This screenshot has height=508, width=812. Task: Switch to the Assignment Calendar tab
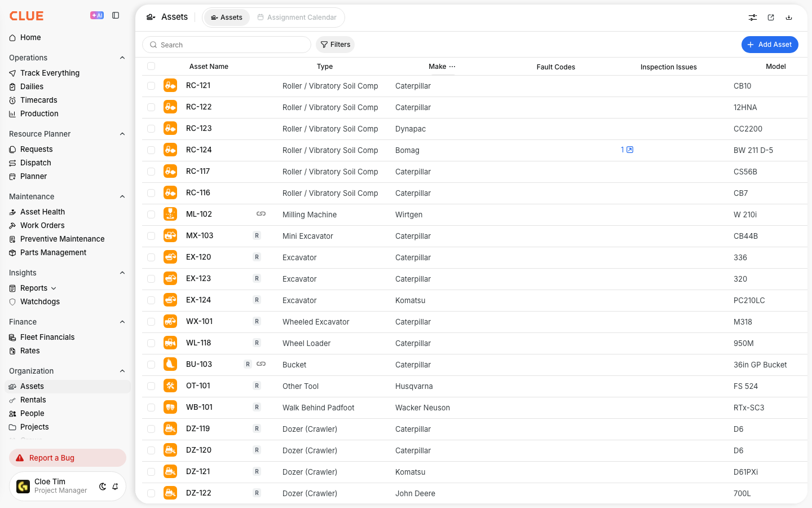297,17
